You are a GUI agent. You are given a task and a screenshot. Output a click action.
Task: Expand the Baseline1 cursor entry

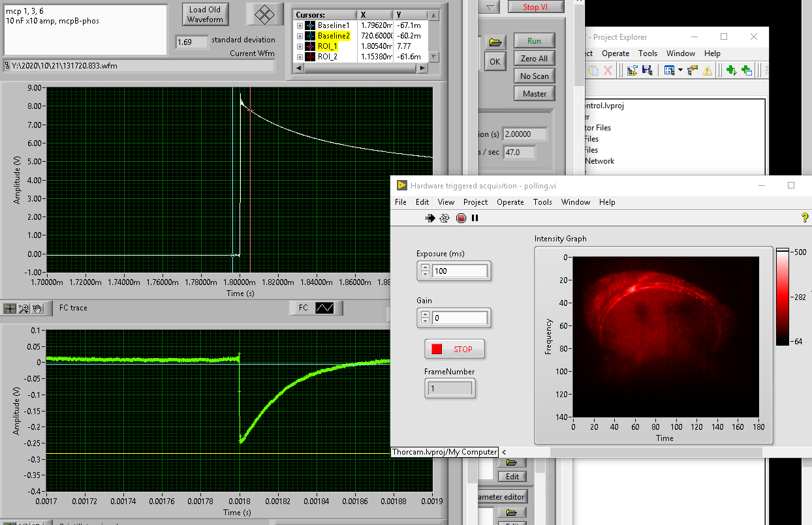click(x=300, y=25)
